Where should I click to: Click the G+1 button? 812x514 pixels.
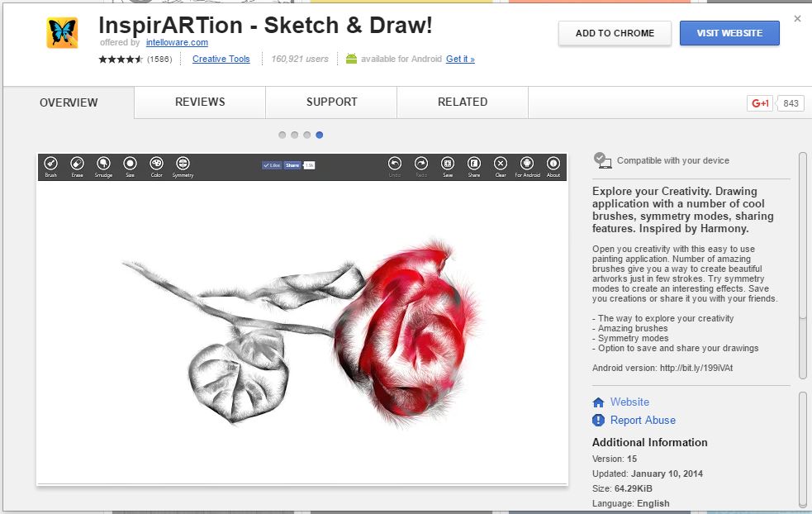point(760,103)
